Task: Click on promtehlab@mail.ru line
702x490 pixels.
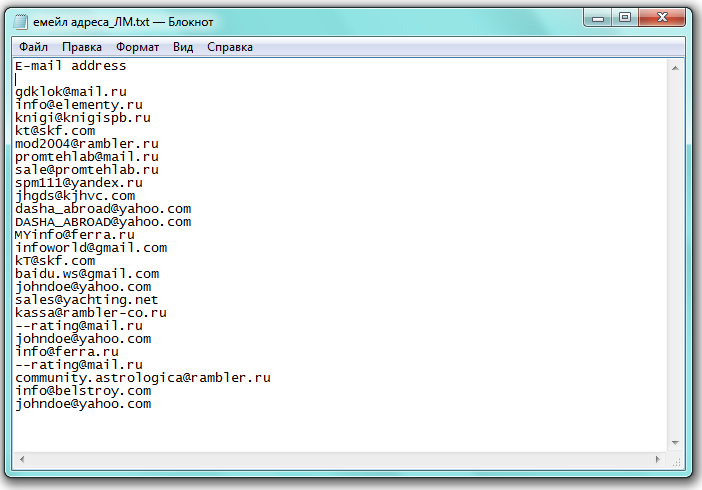Action: pyautogui.click(x=87, y=157)
